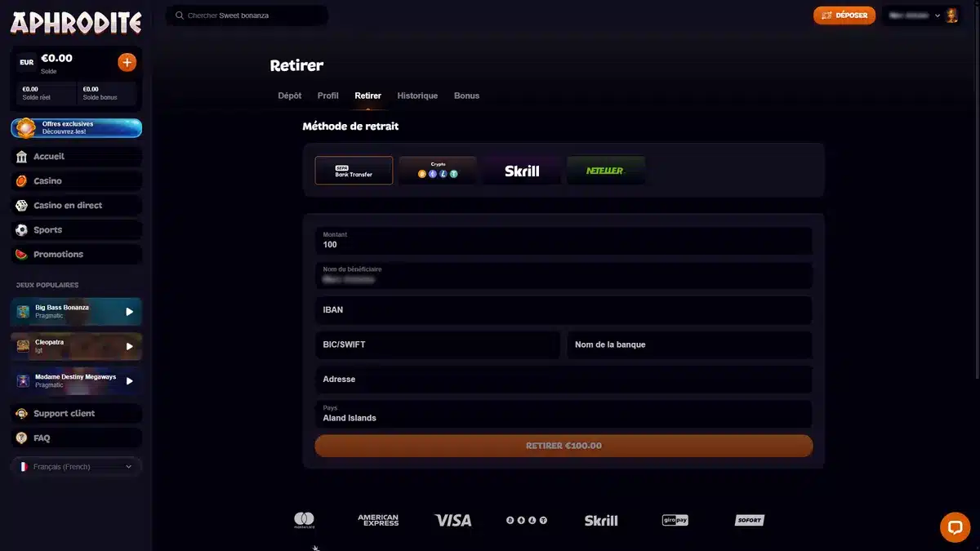Image resolution: width=980 pixels, height=551 pixels.
Task: Open the live chat bubble icon
Action: click(954, 527)
